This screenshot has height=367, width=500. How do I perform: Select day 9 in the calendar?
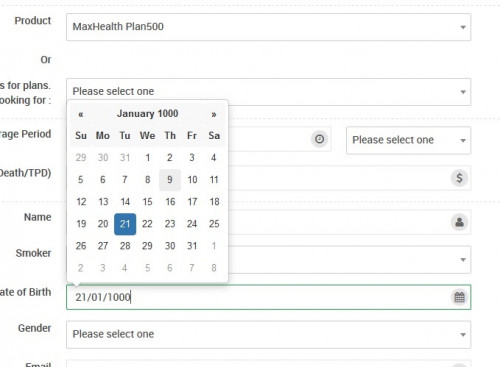point(170,180)
